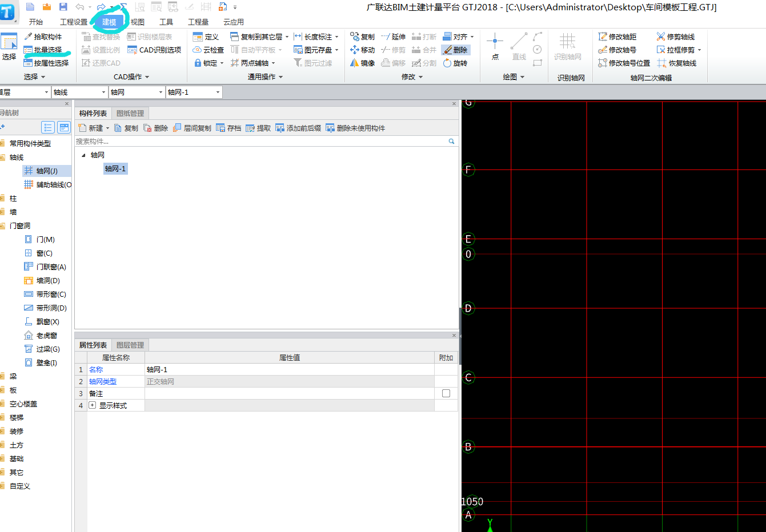766x532 pixels.
Task: Switch to 图层管理 tab
Action: 130,345
